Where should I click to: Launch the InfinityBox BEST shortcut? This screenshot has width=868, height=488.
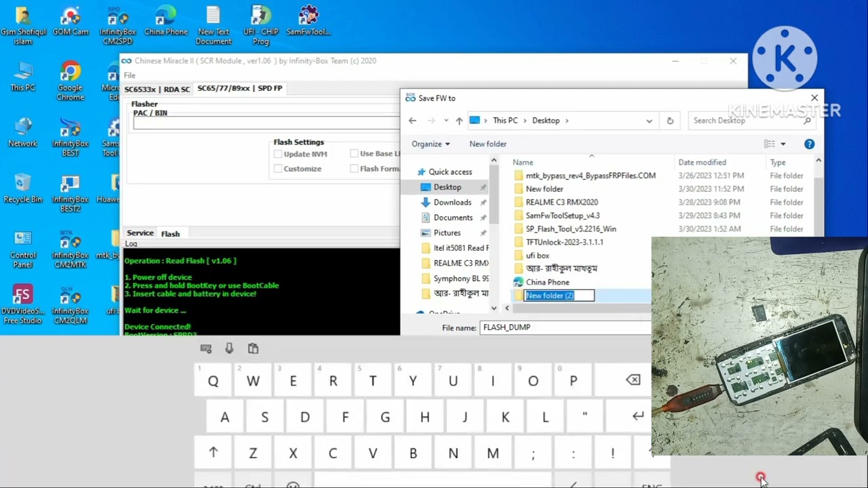[x=71, y=137]
